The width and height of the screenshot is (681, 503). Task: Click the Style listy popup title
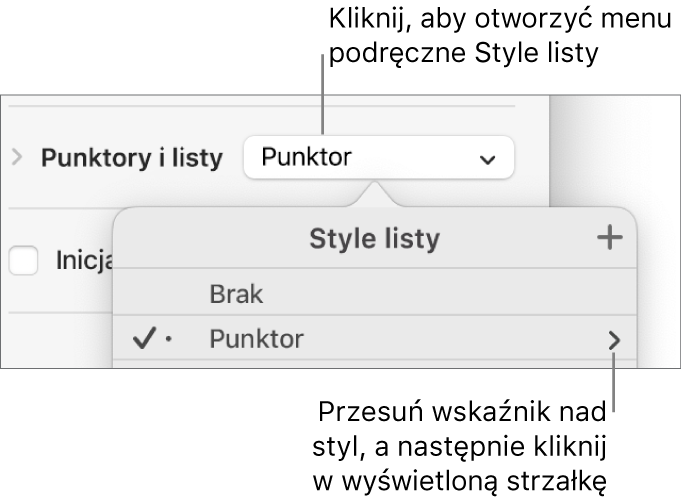pos(374,239)
